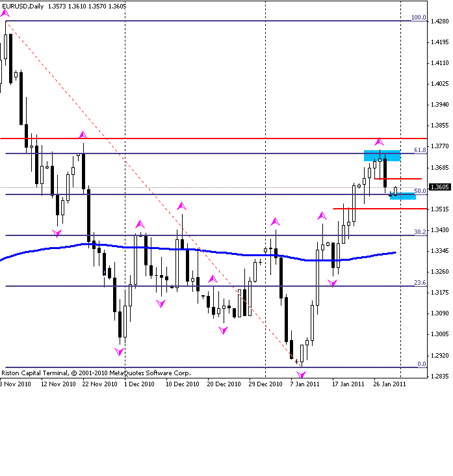This screenshot has height=476, width=453.
Task: Click the 1.4025 price axis label
Action: (439, 84)
